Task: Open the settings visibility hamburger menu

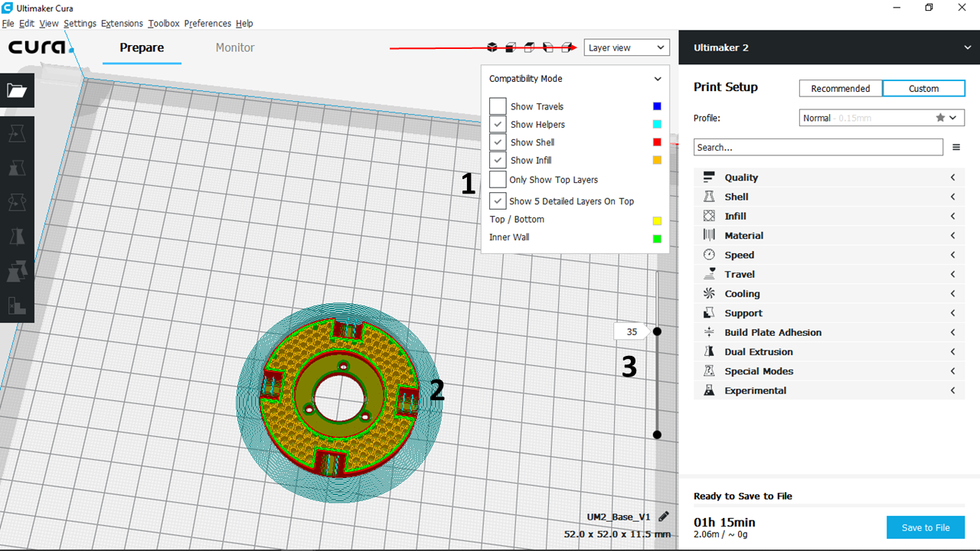Action: pos(956,147)
